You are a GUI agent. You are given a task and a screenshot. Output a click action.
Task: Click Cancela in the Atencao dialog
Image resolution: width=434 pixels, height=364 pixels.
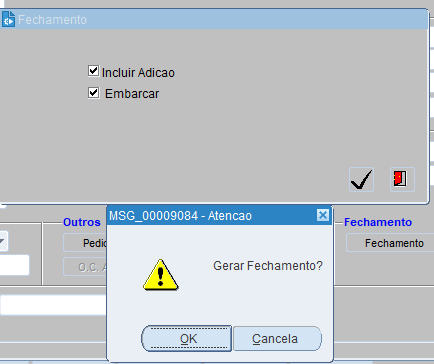[x=277, y=339]
